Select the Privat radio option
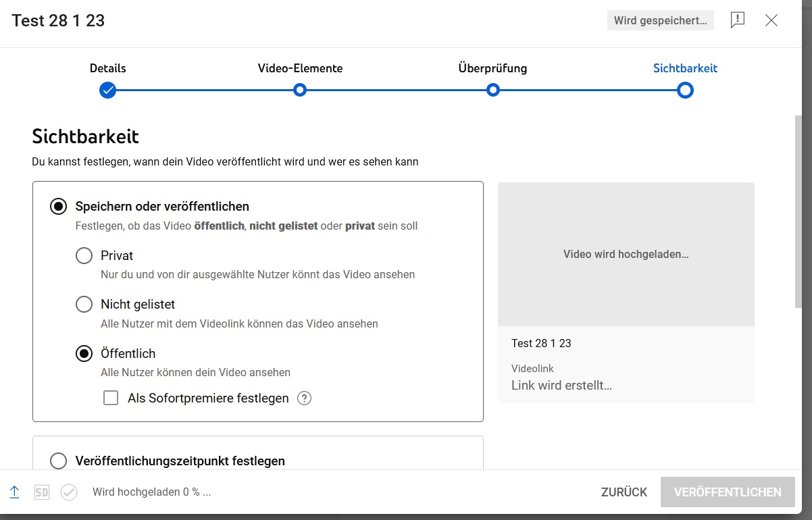This screenshot has width=812, height=520. point(84,256)
